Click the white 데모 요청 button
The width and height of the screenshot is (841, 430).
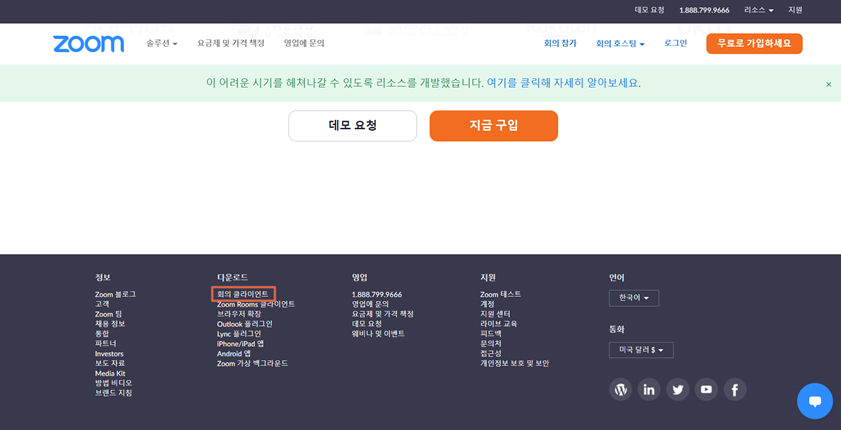coord(352,126)
